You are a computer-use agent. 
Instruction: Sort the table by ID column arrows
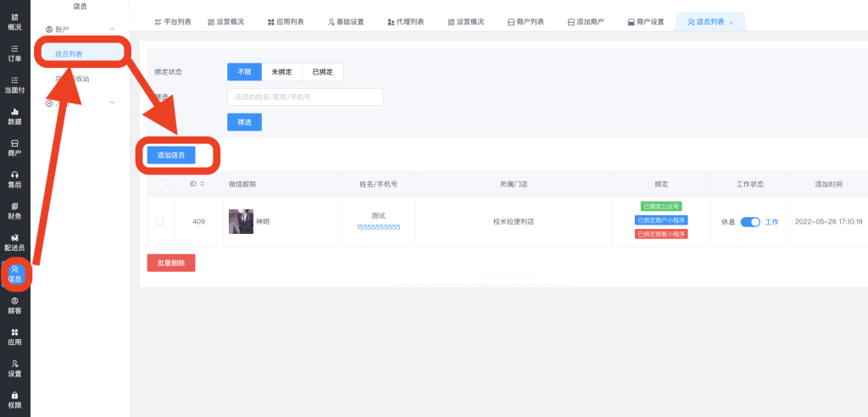click(202, 184)
